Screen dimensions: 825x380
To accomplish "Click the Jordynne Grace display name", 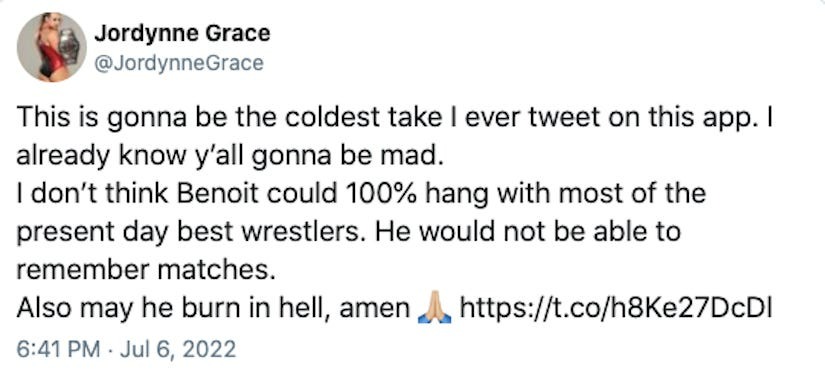I will pos(182,34).
